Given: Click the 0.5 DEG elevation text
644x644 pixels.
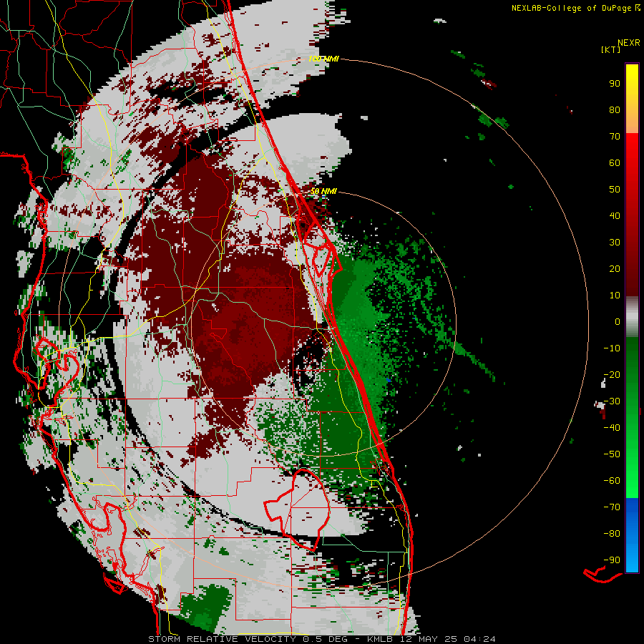Looking at the screenshot, I should point(326,639).
